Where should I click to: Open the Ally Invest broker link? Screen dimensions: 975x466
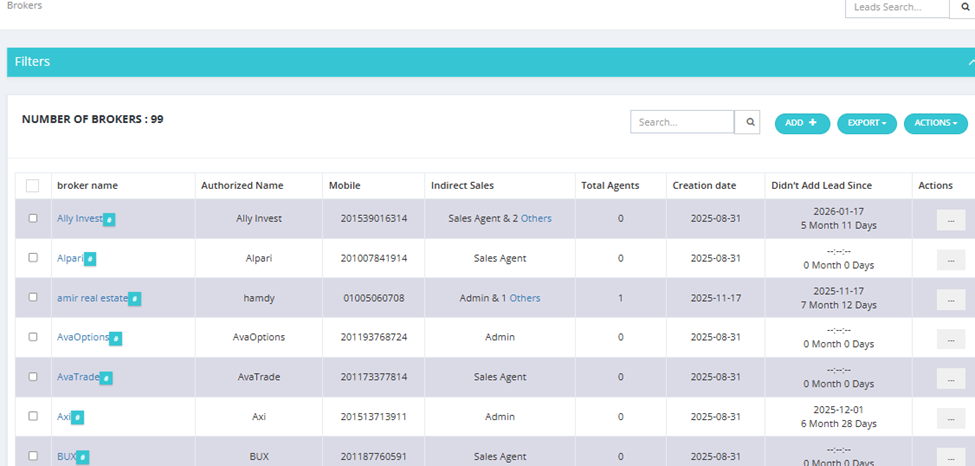[x=80, y=218]
